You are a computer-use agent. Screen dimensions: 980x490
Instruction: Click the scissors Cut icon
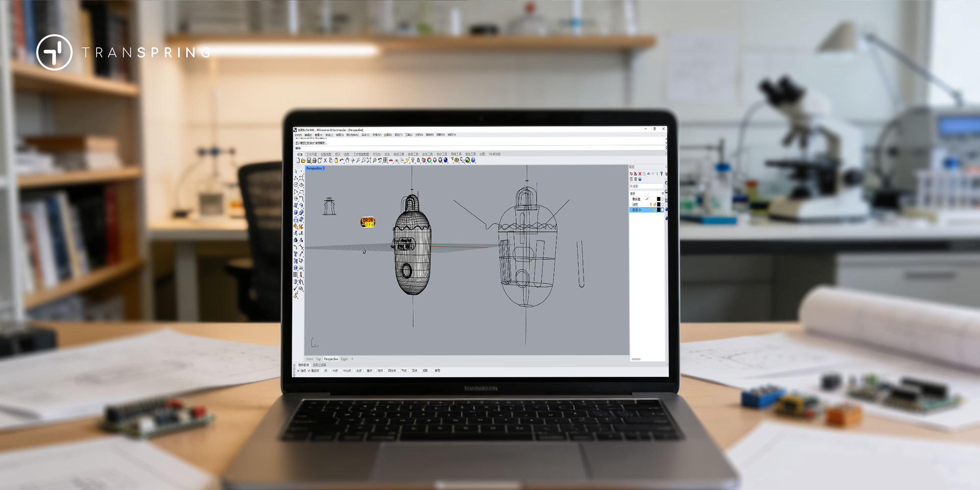pos(325,160)
